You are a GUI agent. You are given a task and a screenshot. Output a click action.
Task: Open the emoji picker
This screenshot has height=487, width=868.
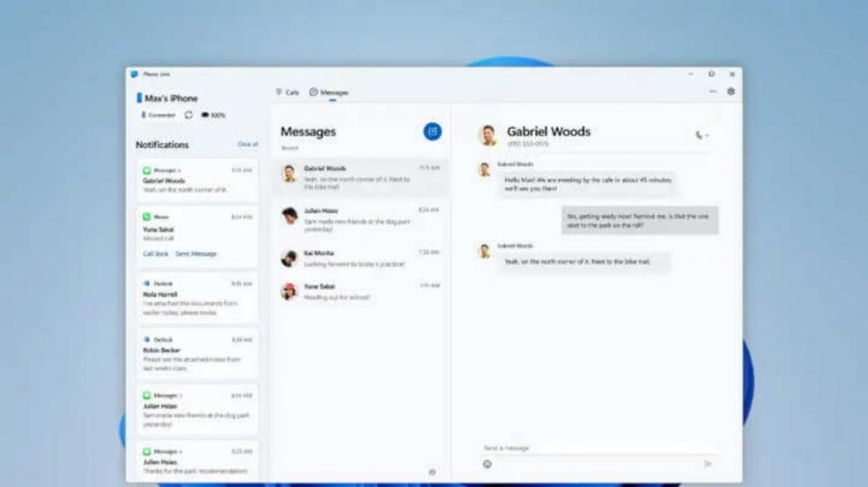pyautogui.click(x=487, y=464)
